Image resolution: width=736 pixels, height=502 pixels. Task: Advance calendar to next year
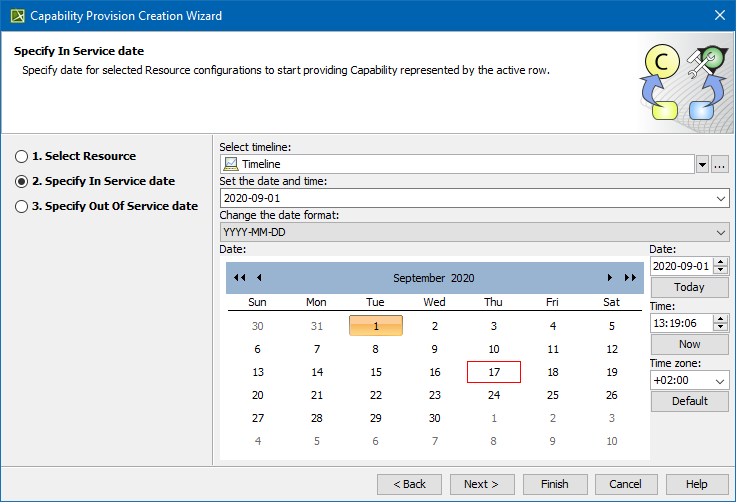(x=630, y=278)
